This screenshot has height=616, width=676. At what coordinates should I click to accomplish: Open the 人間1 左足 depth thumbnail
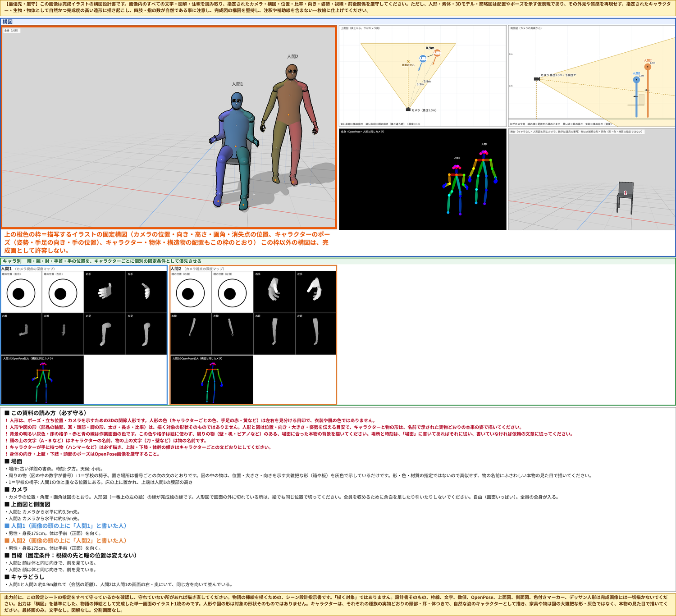146,334
